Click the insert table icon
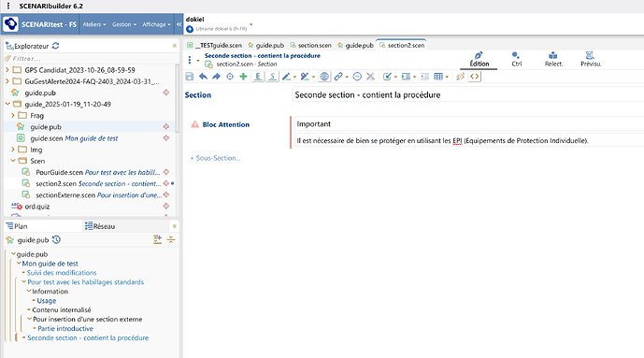 [438, 77]
